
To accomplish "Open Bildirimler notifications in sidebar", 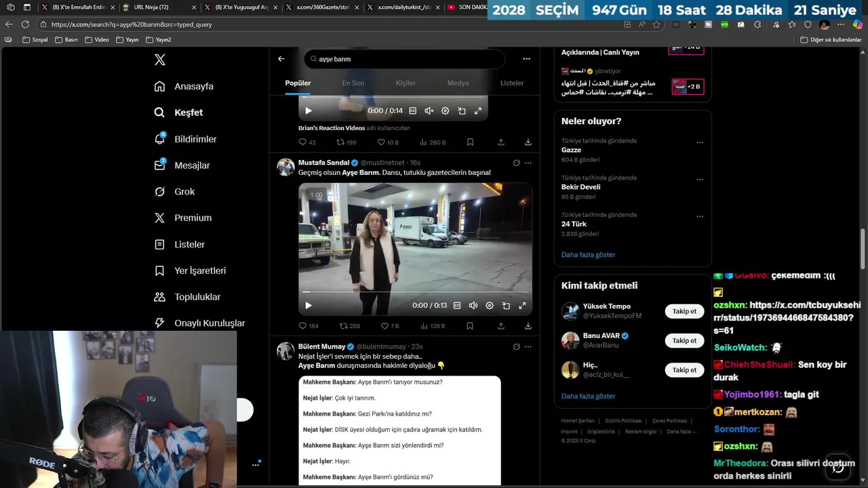I will coord(186,139).
